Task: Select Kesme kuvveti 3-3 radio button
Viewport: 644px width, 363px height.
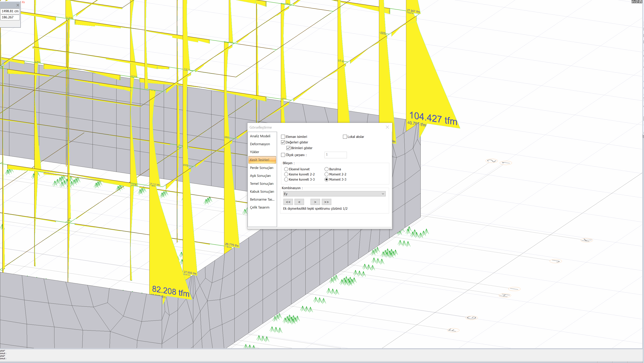Action: tap(286, 179)
